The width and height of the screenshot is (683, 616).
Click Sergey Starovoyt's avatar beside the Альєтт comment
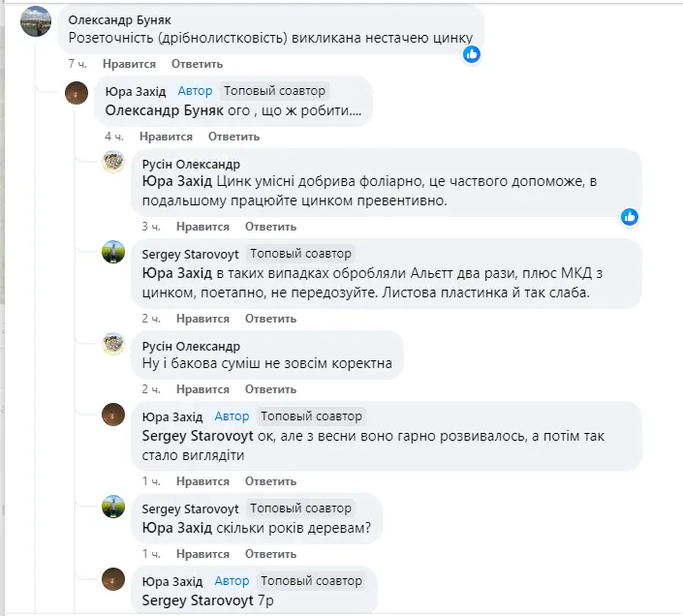113,252
